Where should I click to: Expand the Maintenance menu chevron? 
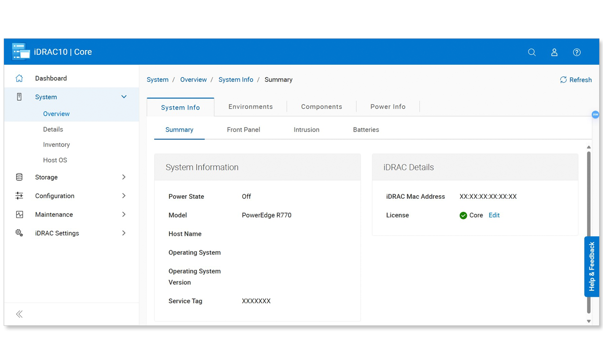click(x=124, y=214)
